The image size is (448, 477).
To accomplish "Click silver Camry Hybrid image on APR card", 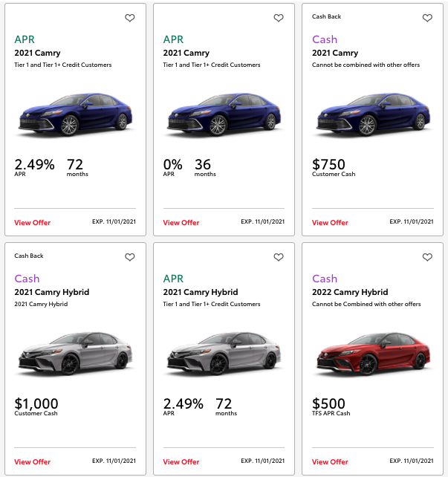I will pos(223,354).
